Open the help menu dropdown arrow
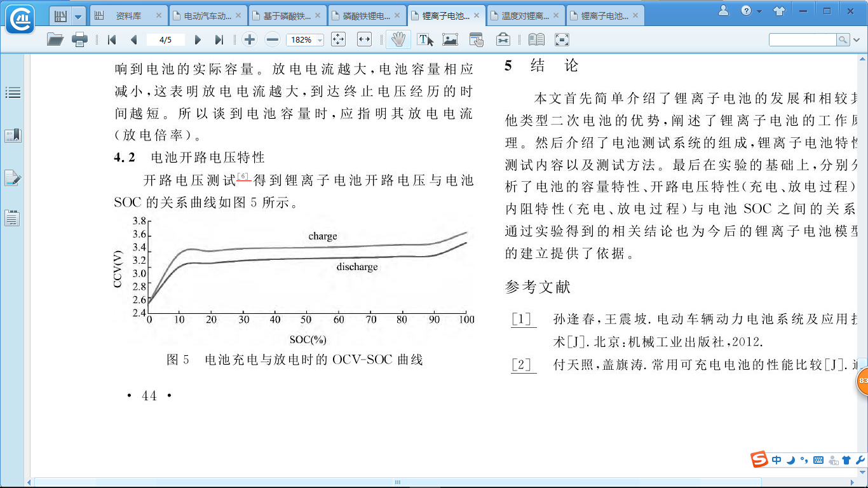Image resolution: width=868 pixels, height=488 pixels. pyautogui.click(x=759, y=11)
